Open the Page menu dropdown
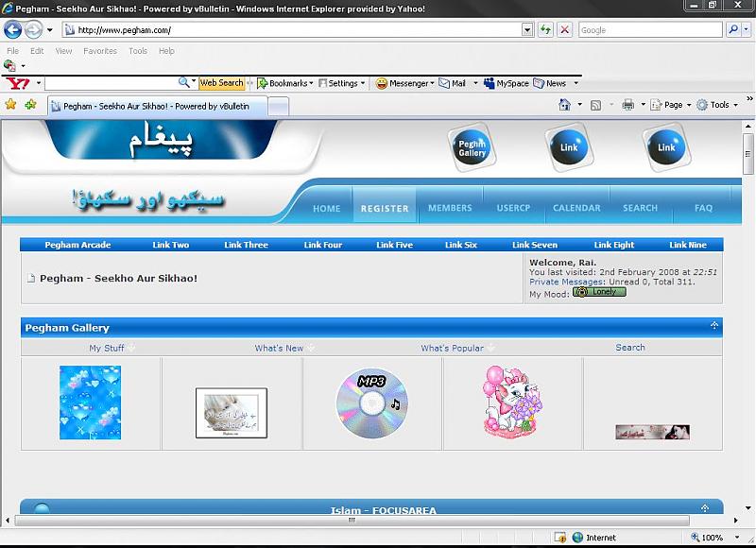 click(671, 105)
